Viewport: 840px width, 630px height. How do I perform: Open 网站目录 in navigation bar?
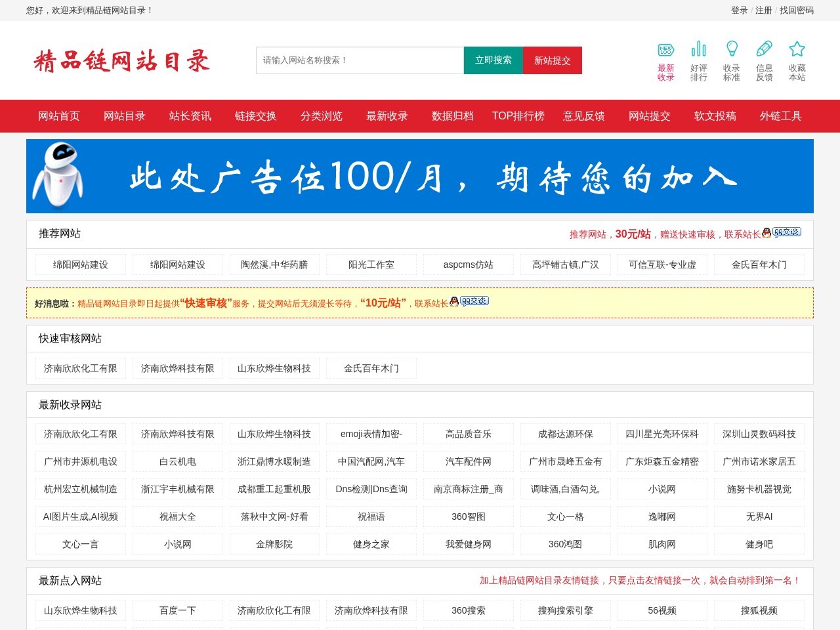coord(125,116)
